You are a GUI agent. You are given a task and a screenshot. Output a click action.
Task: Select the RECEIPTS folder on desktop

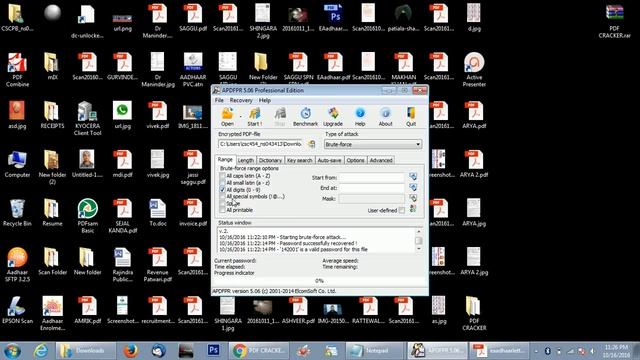coord(52,116)
